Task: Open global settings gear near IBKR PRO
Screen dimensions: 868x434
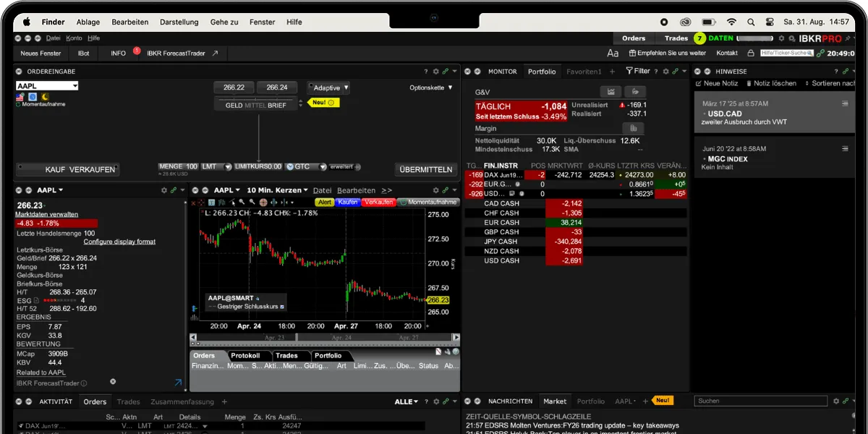Action: pyautogui.click(x=780, y=38)
